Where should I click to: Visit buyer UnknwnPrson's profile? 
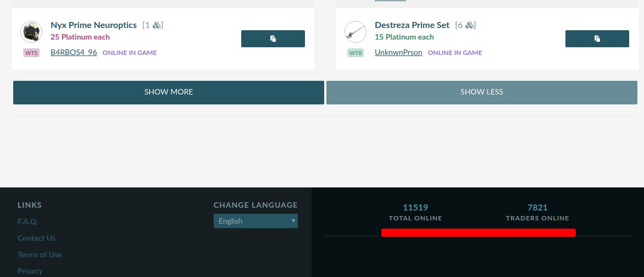click(398, 53)
